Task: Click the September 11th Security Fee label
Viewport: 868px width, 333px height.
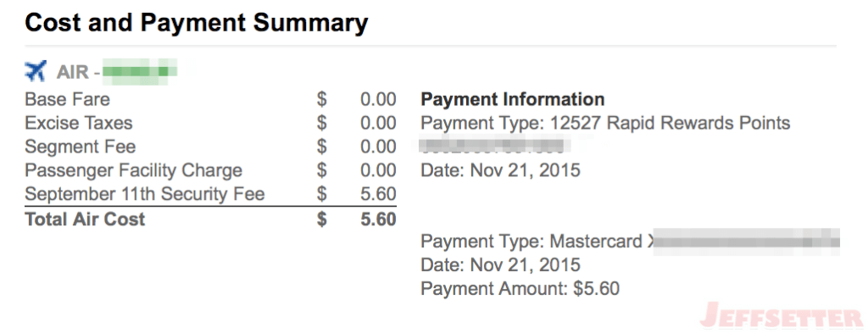Action: coord(145,194)
